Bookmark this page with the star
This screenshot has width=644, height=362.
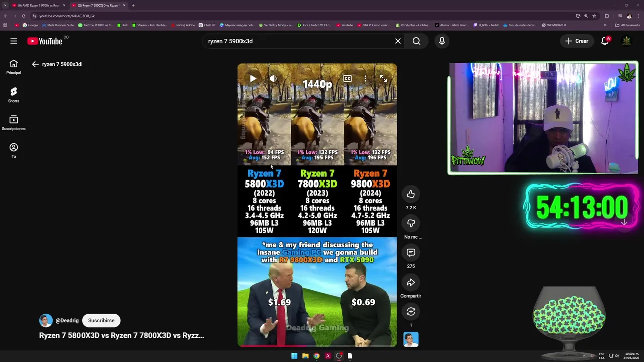coord(594,16)
